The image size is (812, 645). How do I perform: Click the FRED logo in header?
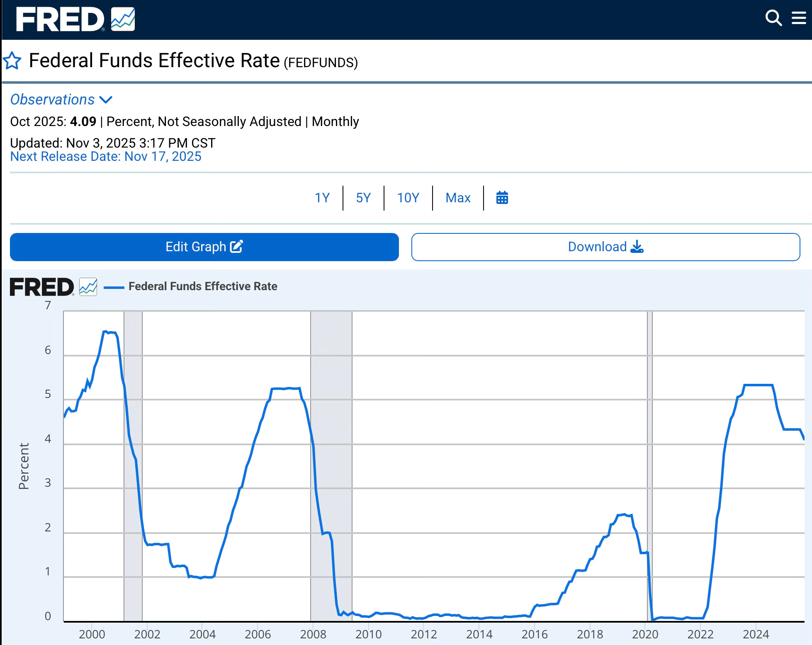60,19
